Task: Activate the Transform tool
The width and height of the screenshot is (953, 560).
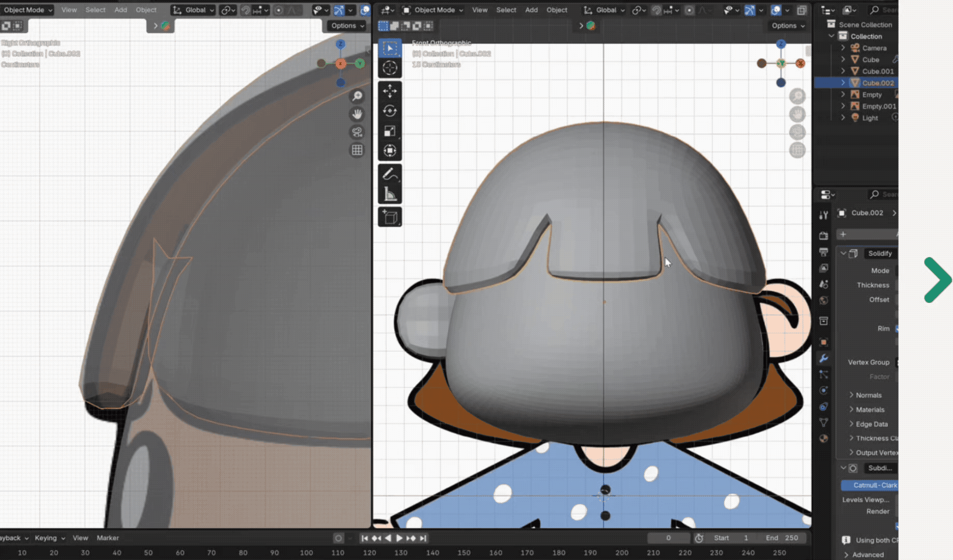Action: coord(390,151)
